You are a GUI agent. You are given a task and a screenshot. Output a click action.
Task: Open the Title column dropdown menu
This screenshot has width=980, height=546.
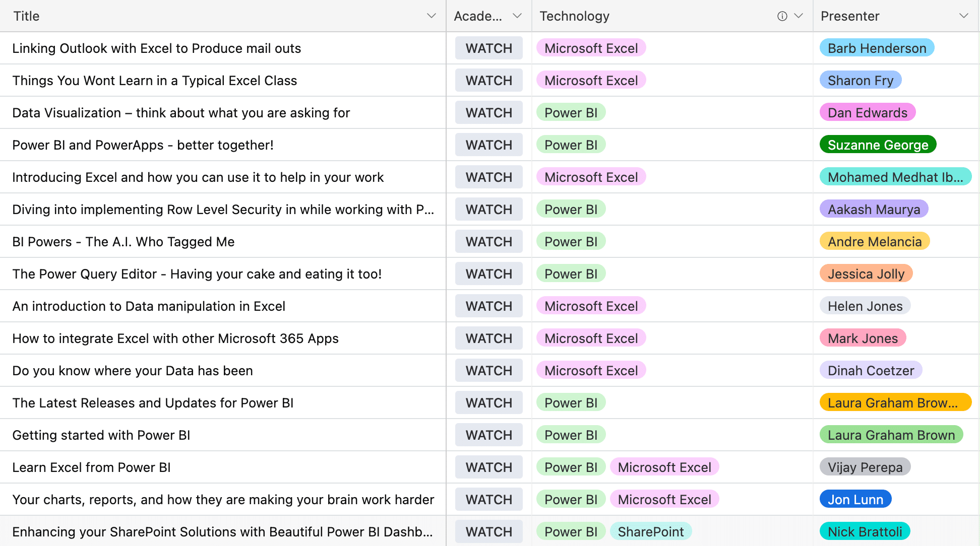pyautogui.click(x=431, y=16)
